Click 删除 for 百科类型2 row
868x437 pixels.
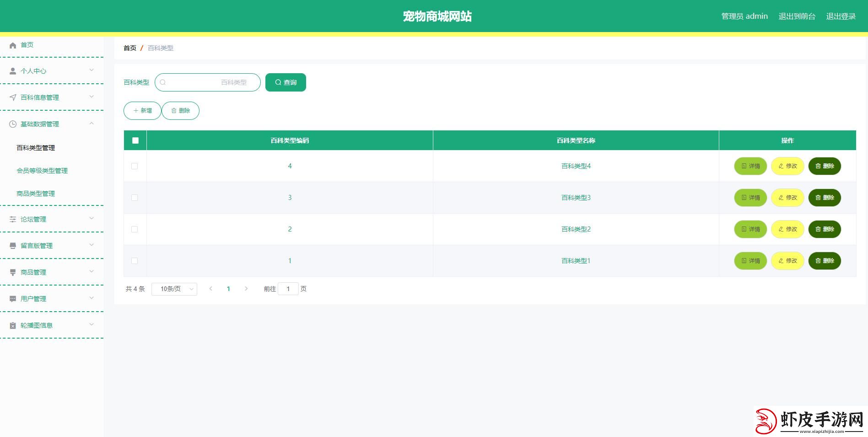pos(825,229)
